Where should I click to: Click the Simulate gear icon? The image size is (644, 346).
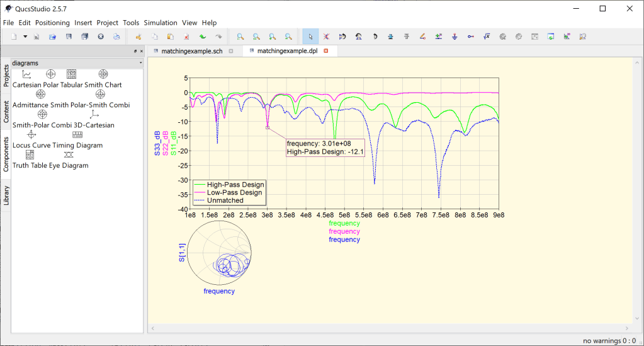click(503, 37)
